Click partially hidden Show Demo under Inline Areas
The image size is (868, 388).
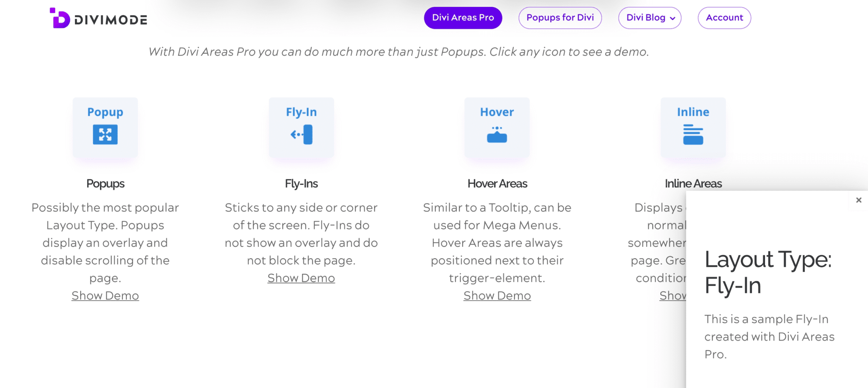(x=673, y=296)
